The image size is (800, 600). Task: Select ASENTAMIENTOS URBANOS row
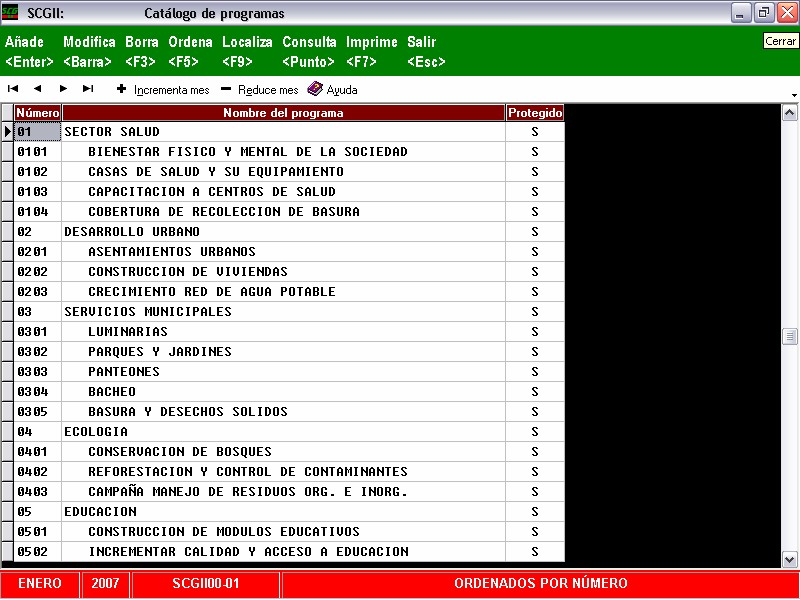[283, 252]
